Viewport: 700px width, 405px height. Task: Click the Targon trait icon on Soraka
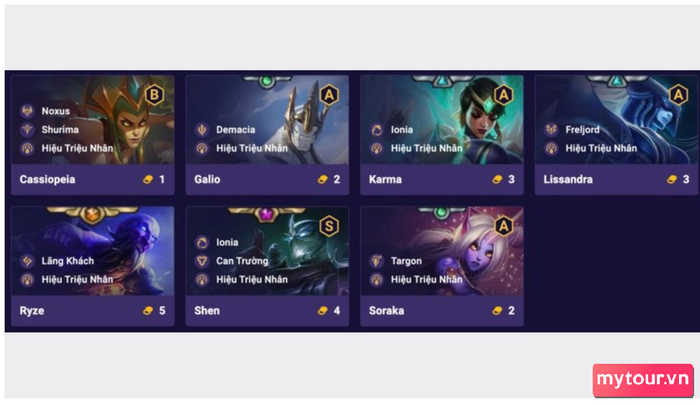pos(376,261)
